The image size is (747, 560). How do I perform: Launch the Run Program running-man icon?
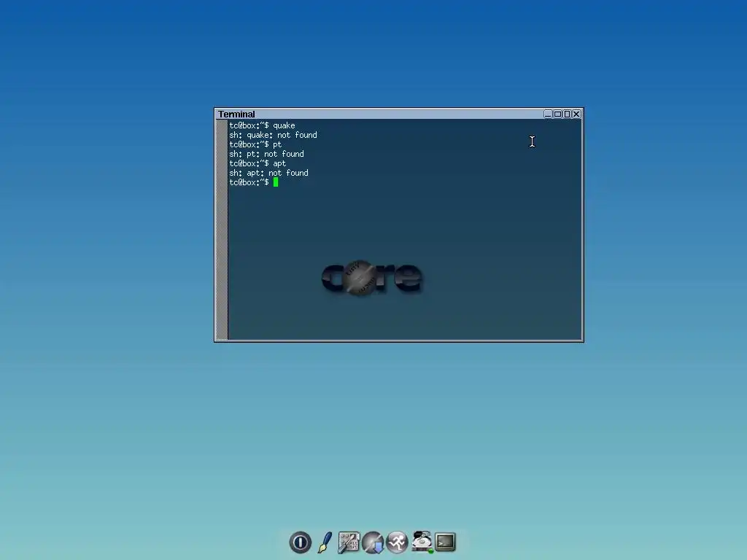(398, 542)
